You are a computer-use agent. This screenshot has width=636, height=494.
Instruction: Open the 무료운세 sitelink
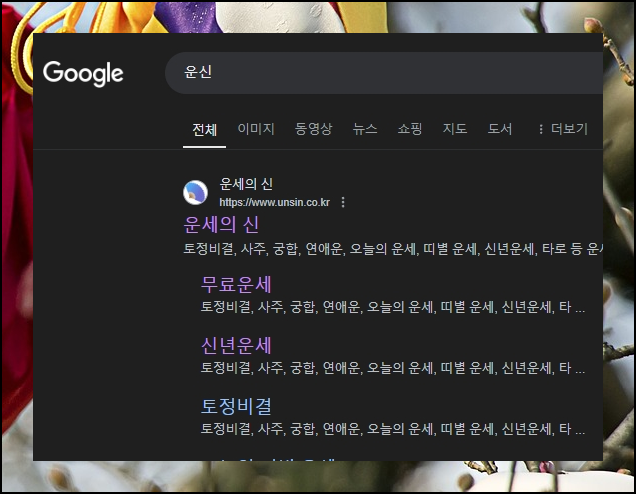[236, 284]
